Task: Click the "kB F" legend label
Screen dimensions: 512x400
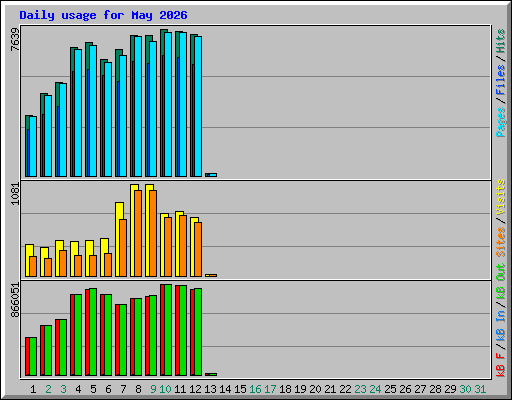Action: pyautogui.click(x=501, y=365)
